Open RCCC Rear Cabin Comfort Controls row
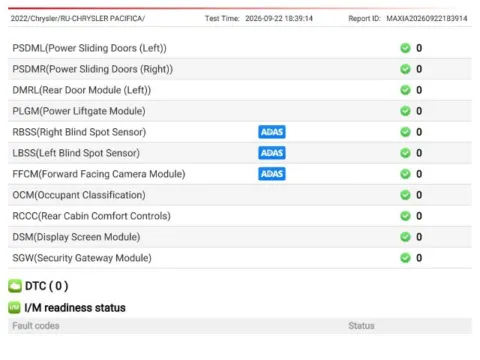480x360 pixels. click(x=240, y=216)
